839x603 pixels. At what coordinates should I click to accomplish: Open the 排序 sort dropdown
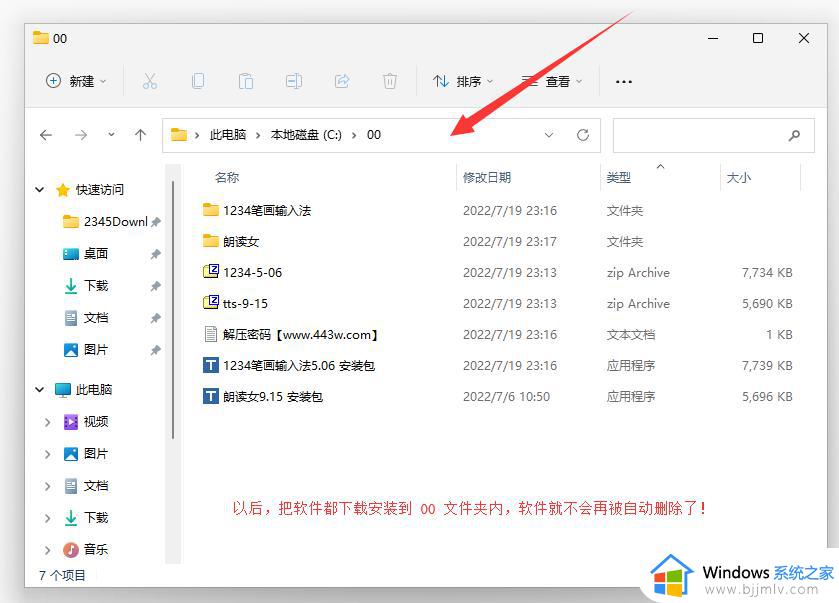point(463,81)
